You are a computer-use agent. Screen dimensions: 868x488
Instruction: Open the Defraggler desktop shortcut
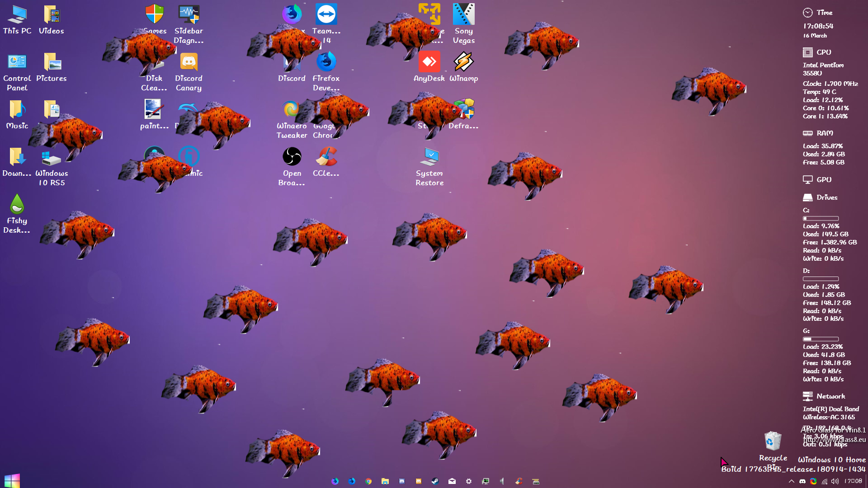point(464,115)
